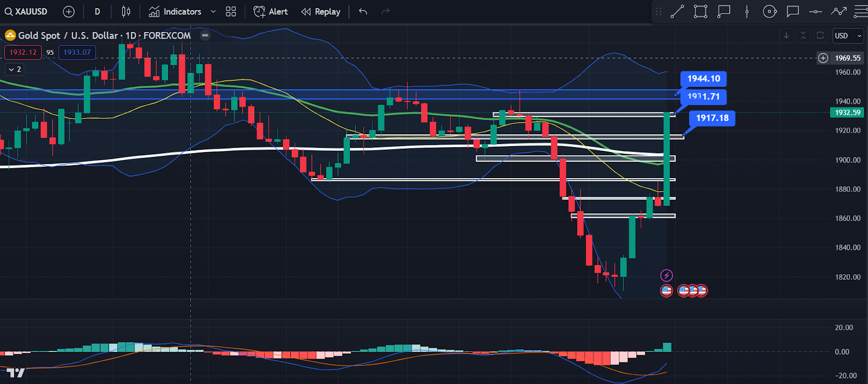Click the rightmost US flag economic event marker

701,291
